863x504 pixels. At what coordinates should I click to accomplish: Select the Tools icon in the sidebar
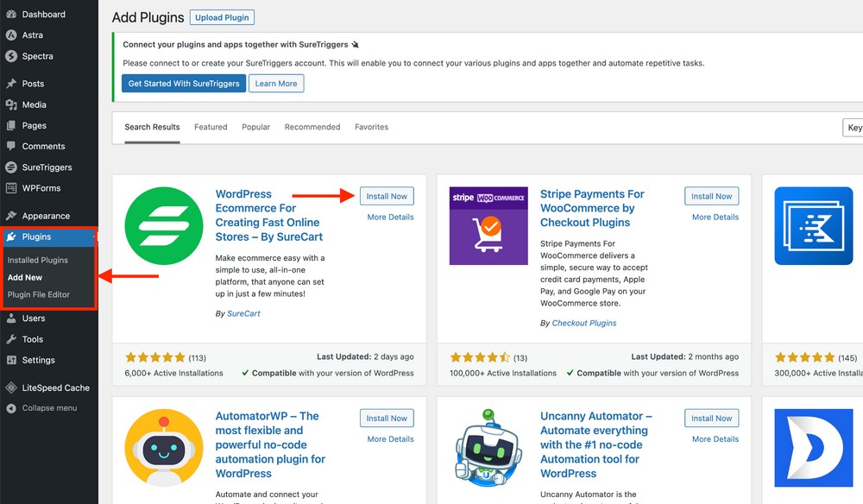9,339
